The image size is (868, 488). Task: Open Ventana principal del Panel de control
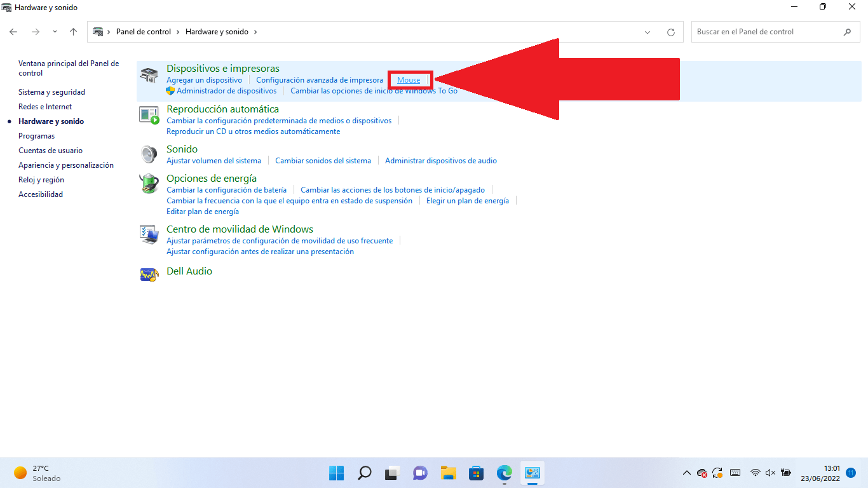click(x=69, y=68)
